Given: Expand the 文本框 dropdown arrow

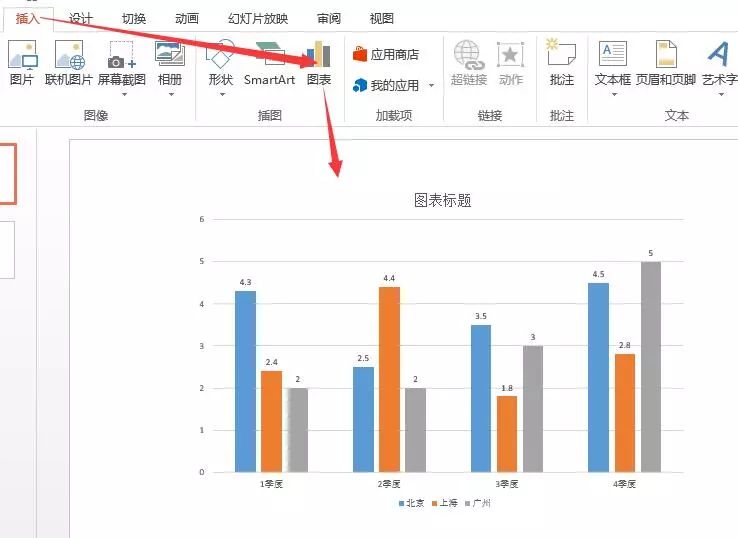Looking at the screenshot, I should point(614,95).
